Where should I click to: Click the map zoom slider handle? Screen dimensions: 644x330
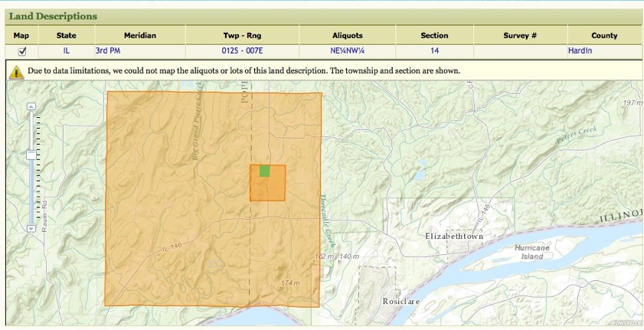pyautogui.click(x=31, y=155)
